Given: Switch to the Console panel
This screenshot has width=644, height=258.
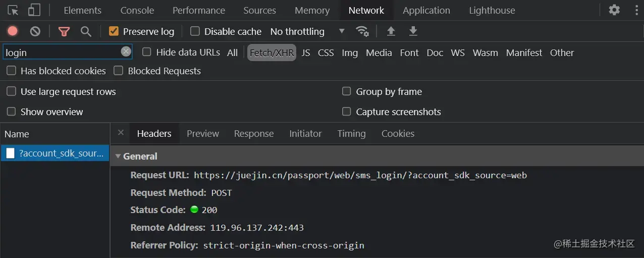Looking at the screenshot, I should [x=137, y=10].
